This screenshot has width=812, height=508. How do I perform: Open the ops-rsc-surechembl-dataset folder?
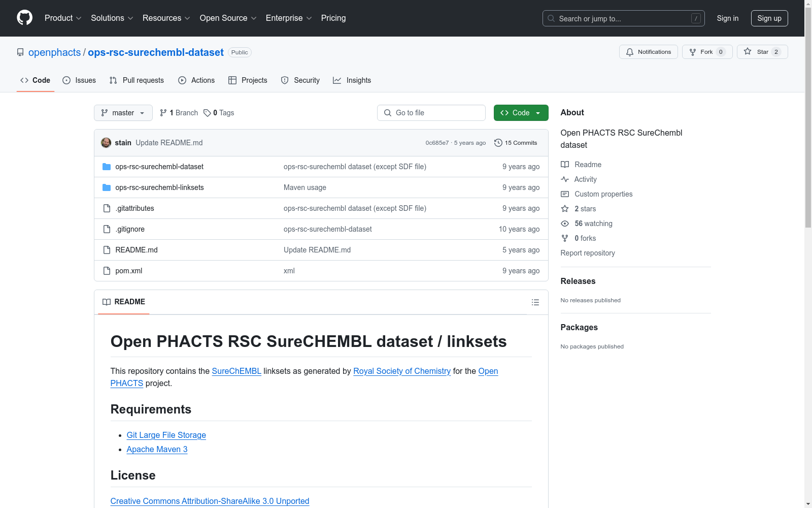point(159,167)
